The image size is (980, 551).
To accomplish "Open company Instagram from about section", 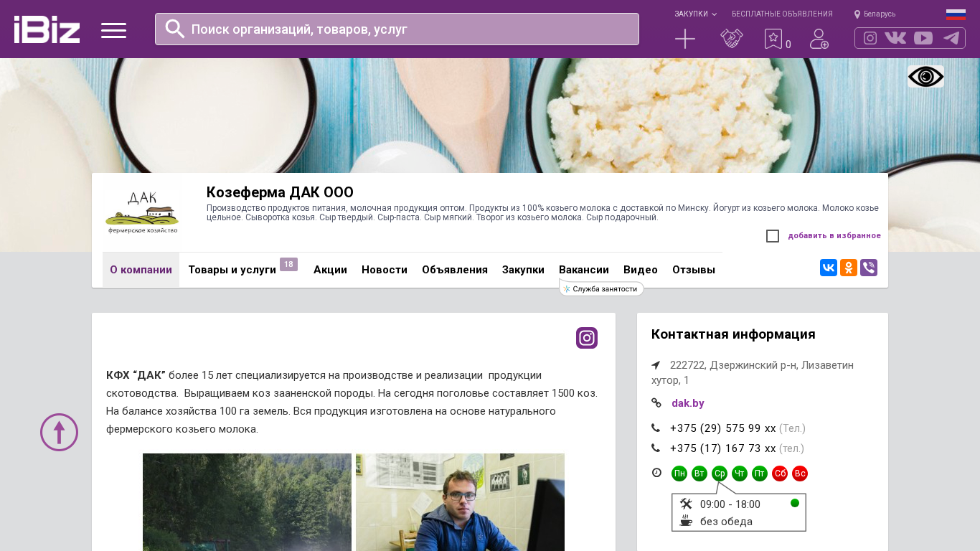I will (x=587, y=338).
